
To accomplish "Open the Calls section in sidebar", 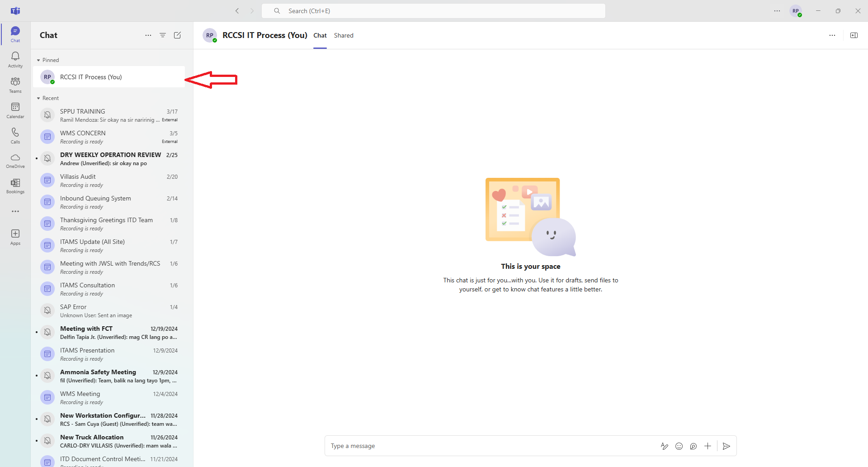I will point(15,135).
